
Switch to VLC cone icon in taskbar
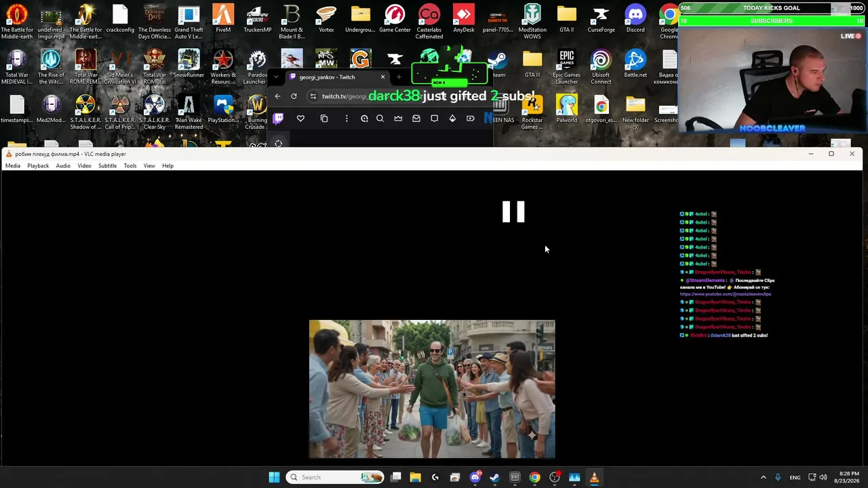coord(594,477)
